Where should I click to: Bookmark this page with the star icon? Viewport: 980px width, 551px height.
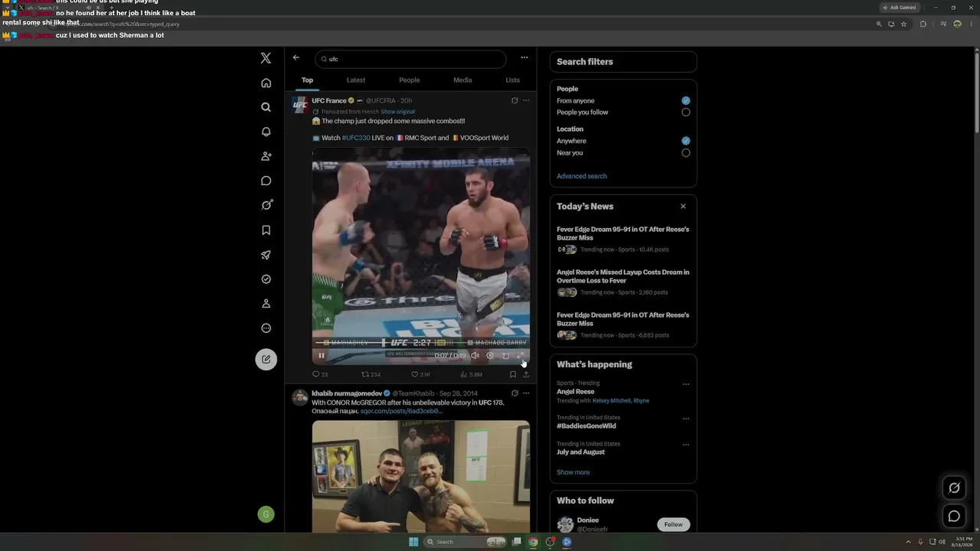click(x=903, y=24)
